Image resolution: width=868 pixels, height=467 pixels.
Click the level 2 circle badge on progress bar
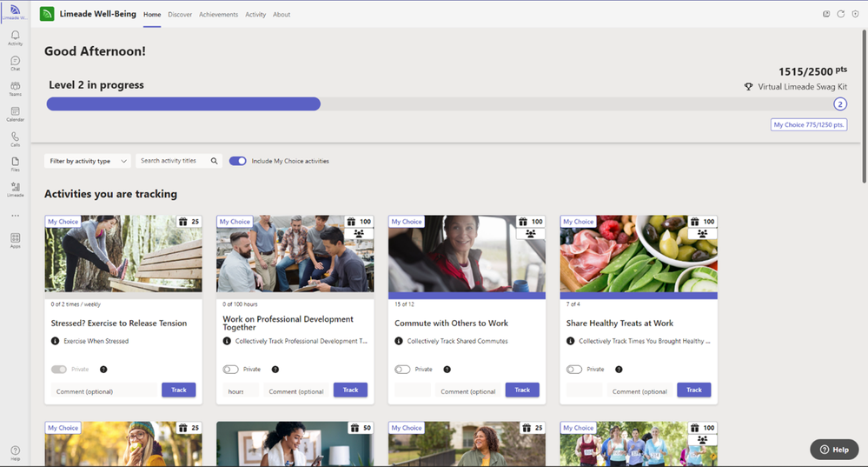(840, 104)
